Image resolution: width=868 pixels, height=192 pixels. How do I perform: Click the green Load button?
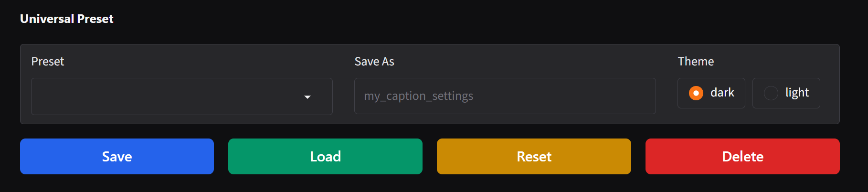click(325, 156)
